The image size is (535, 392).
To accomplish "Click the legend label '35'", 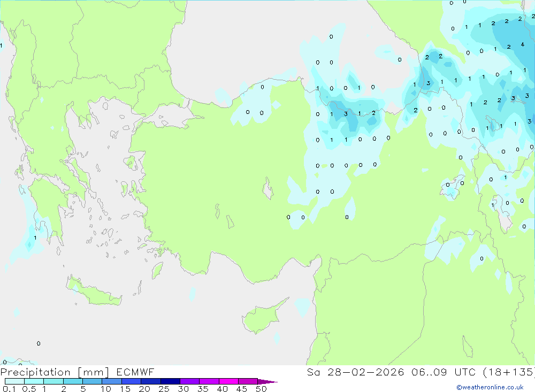I will (x=203, y=389).
